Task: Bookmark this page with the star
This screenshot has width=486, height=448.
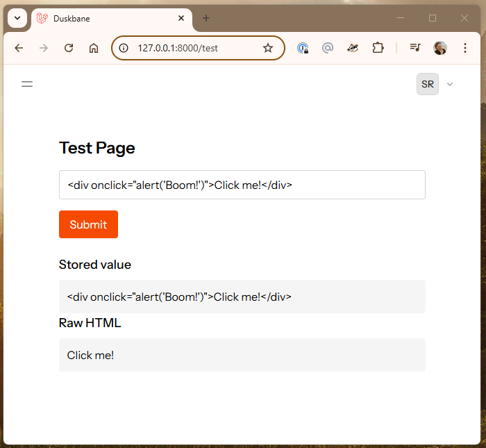Action: (268, 48)
